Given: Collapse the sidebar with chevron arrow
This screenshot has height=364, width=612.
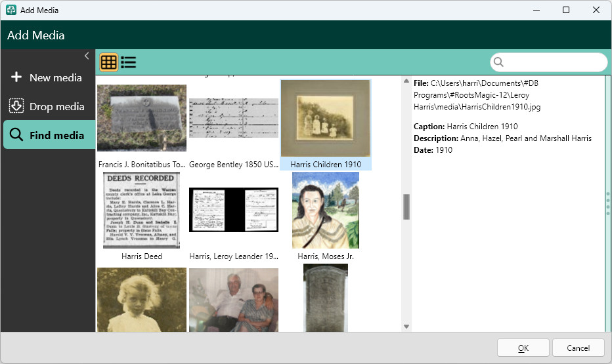Looking at the screenshot, I should pyautogui.click(x=87, y=56).
